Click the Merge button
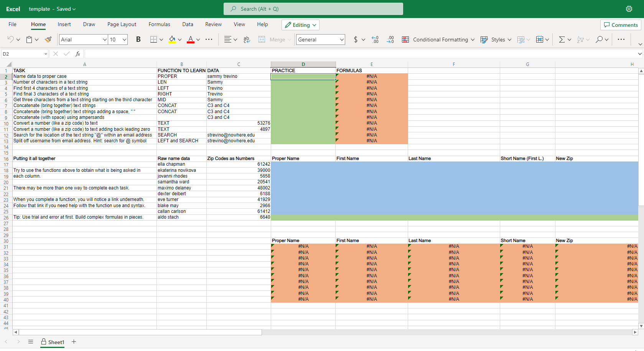The height and width of the screenshot is (351, 644). pyautogui.click(x=275, y=40)
